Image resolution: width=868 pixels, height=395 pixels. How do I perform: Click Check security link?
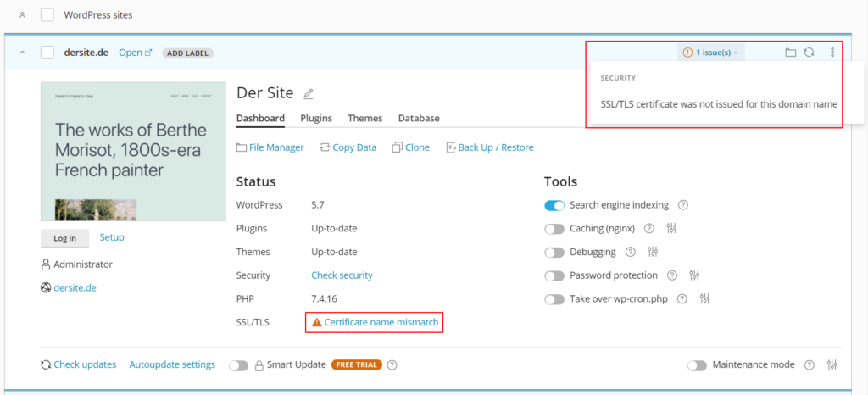coord(342,275)
